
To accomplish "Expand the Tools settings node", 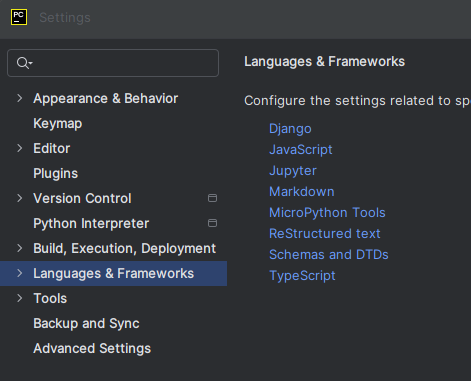I will [x=20, y=298].
